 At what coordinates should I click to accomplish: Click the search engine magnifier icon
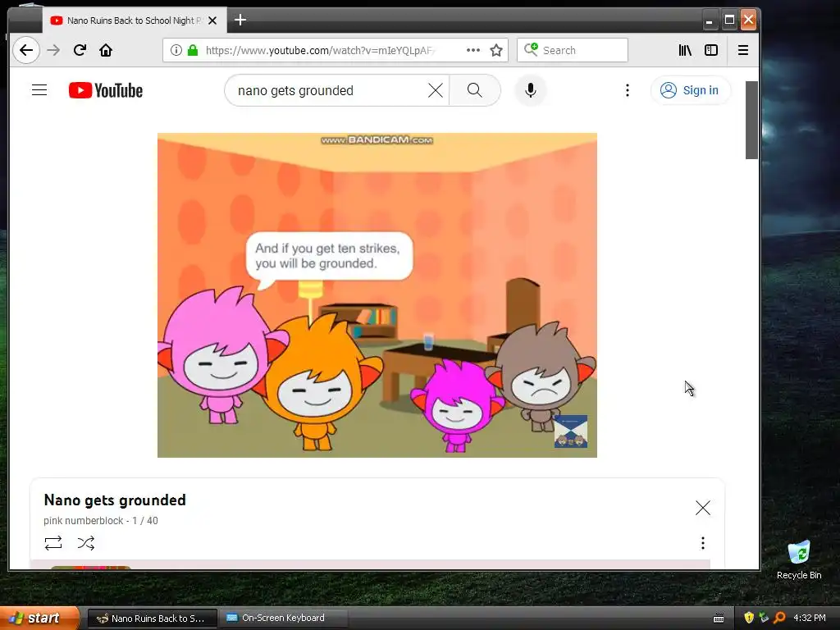click(x=531, y=50)
